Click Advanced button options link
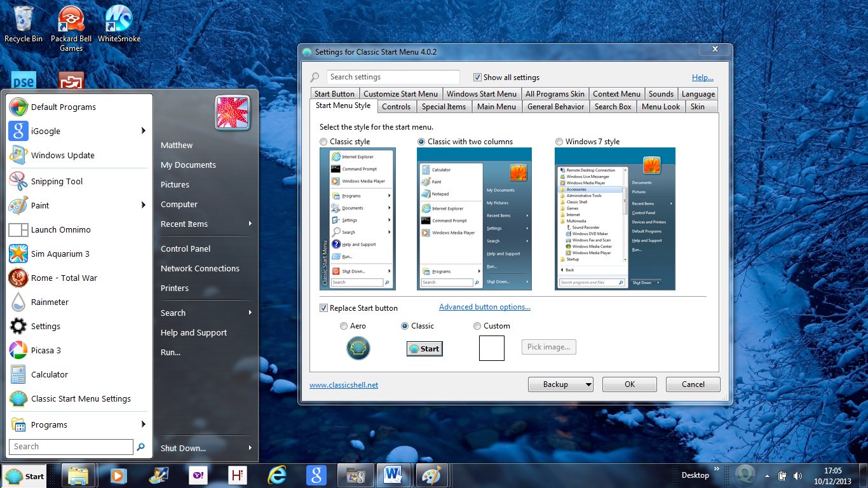The image size is (868, 488). tap(484, 307)
